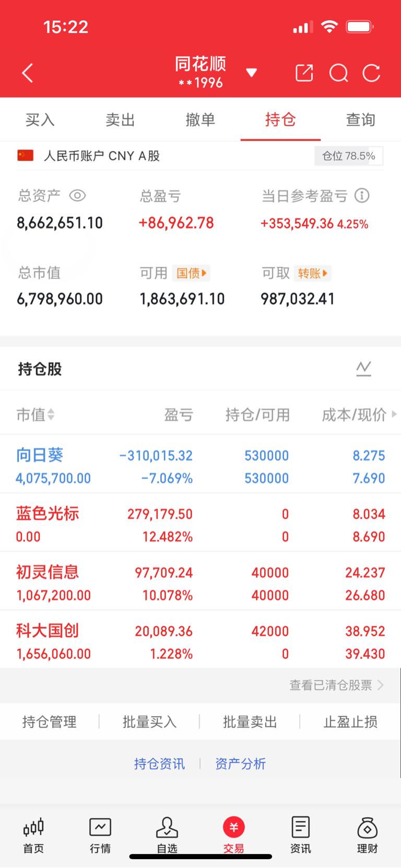Open the 持仓资讯 link
Viewport: 401px width, 868px height.
pos(159,764)
